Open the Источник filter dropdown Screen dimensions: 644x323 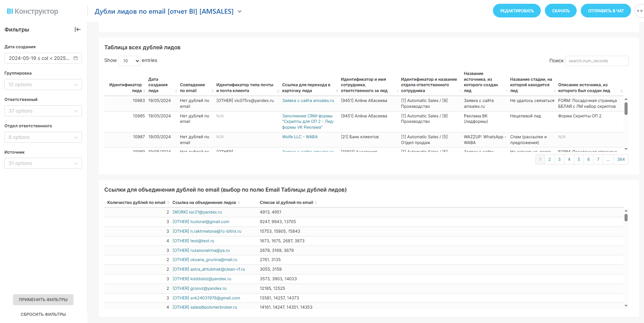coord(43,163)
